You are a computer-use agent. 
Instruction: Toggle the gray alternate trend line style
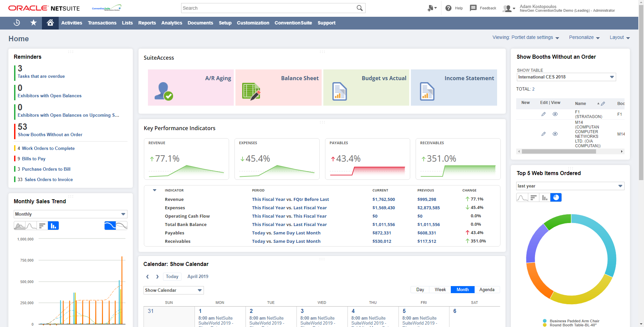click(x=121, y=226)
